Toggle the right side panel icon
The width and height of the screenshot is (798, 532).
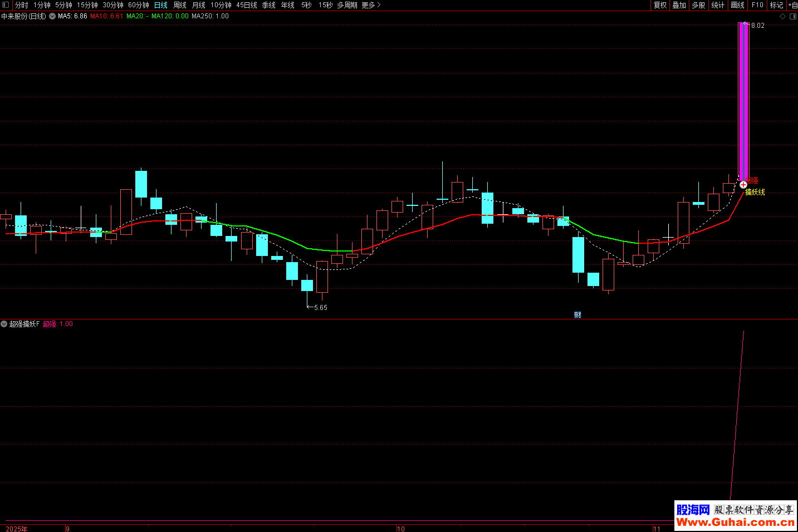(x=792, y=17)
